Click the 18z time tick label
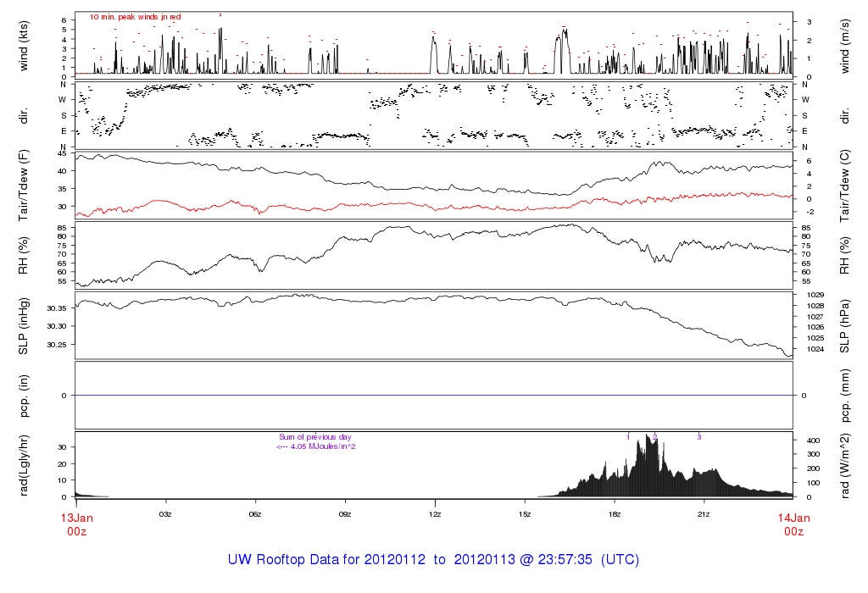 614,514
